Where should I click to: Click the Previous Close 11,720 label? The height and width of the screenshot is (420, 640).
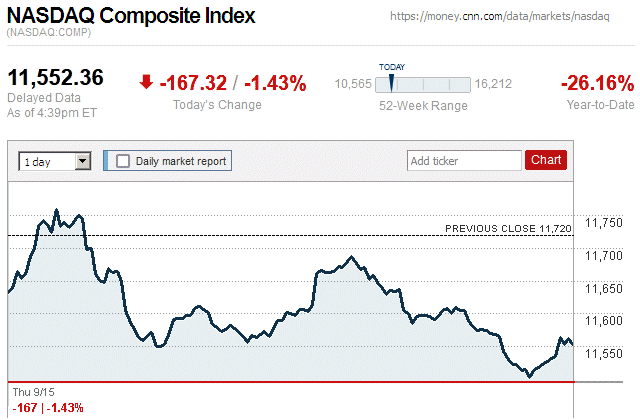508,229
